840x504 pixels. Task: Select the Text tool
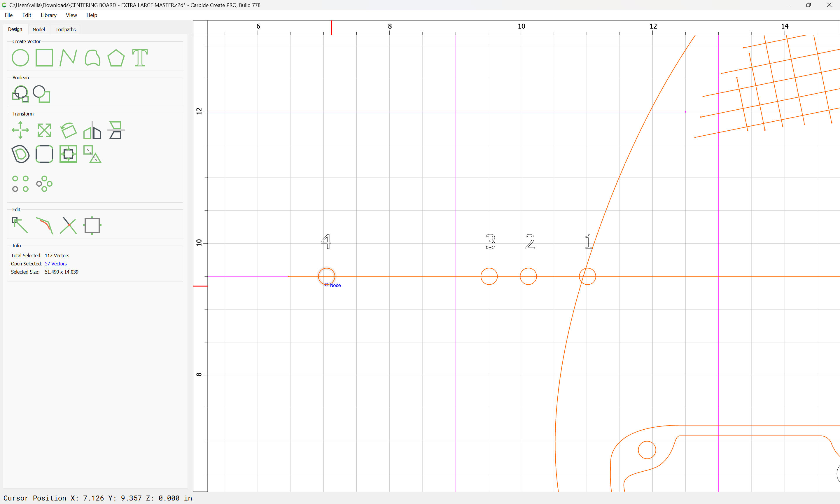pos(140,57)
